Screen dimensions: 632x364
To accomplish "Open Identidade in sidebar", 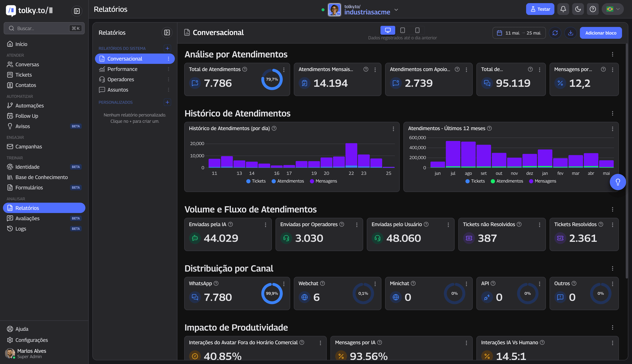I will click(44, 167).
